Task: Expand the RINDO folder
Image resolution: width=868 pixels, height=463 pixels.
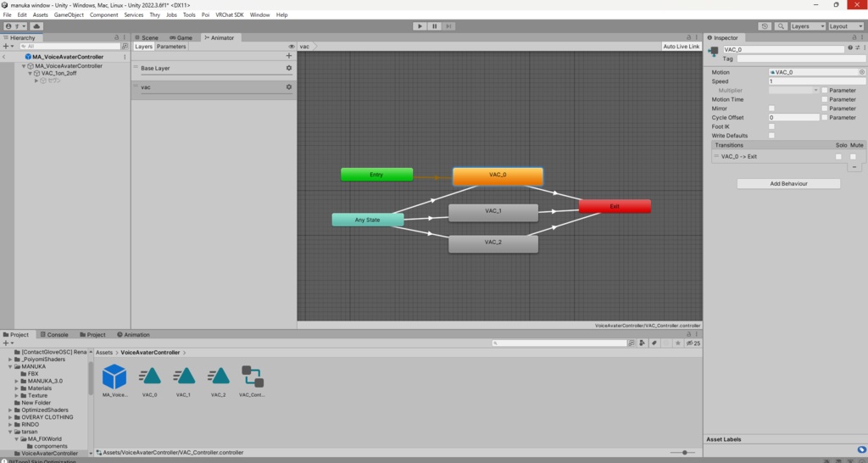Action: tap(10, 424)
